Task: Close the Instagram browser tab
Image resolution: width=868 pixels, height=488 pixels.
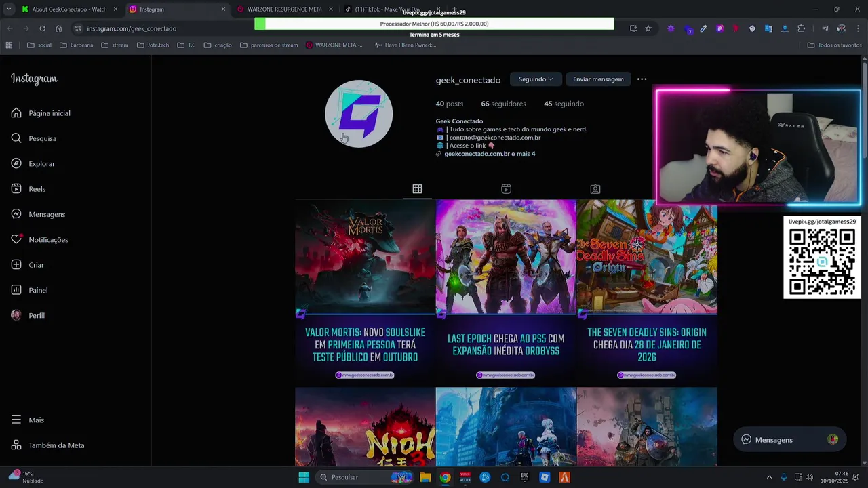Action: point(223,9)
